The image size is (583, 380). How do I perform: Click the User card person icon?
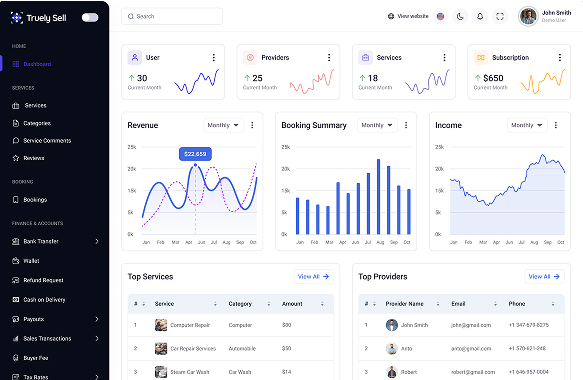(135, 58)
